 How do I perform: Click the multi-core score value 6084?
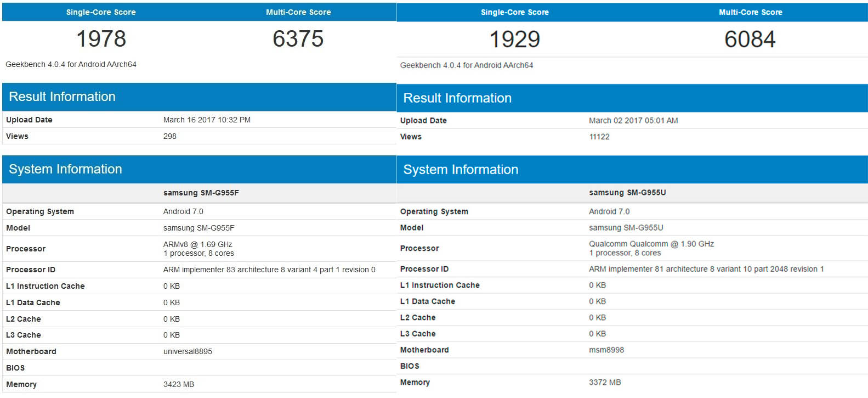coord(750,40)
